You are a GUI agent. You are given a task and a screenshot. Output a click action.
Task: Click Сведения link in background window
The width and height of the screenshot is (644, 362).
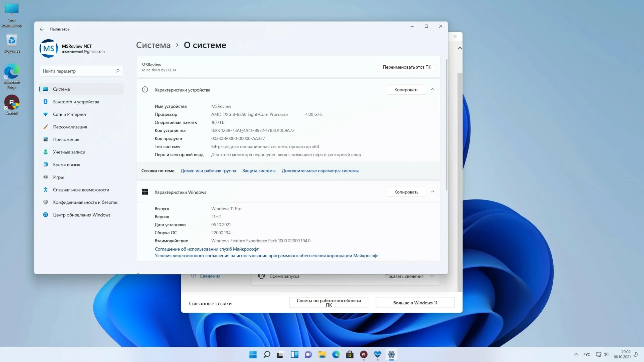[210, 276]
